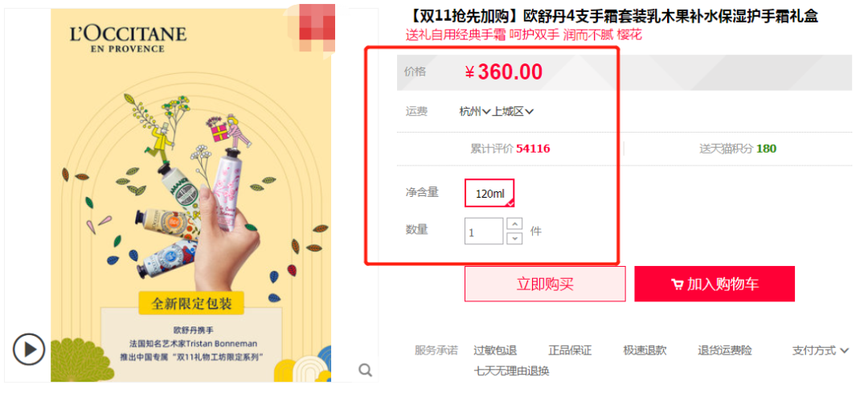The height and width of the screenshot is (393, 868).
Task: Click the 正品保证 service promise
Action: pyautogui.click(x=570, y=350)
